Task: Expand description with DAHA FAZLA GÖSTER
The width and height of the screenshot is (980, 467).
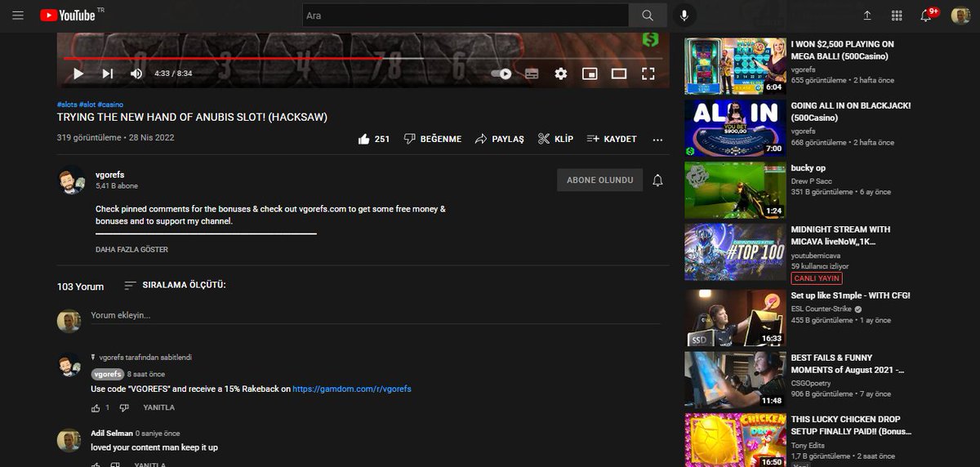Action: 131,250
